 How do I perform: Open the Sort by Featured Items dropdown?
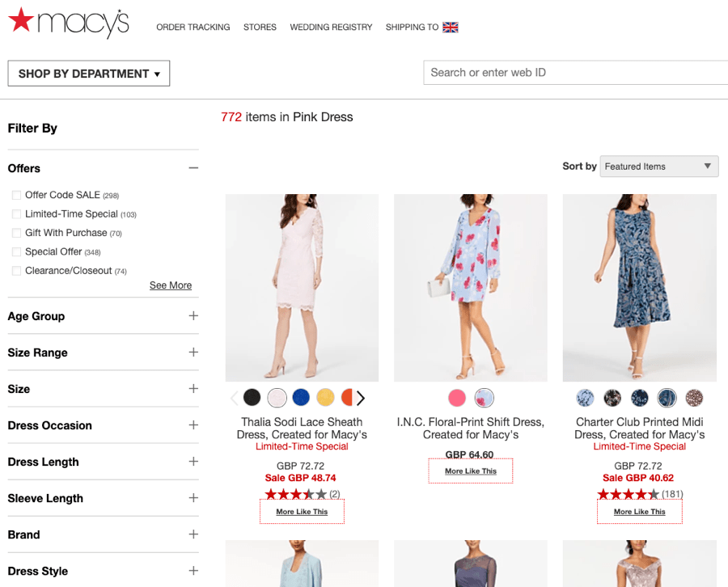(x=658, y=167)
